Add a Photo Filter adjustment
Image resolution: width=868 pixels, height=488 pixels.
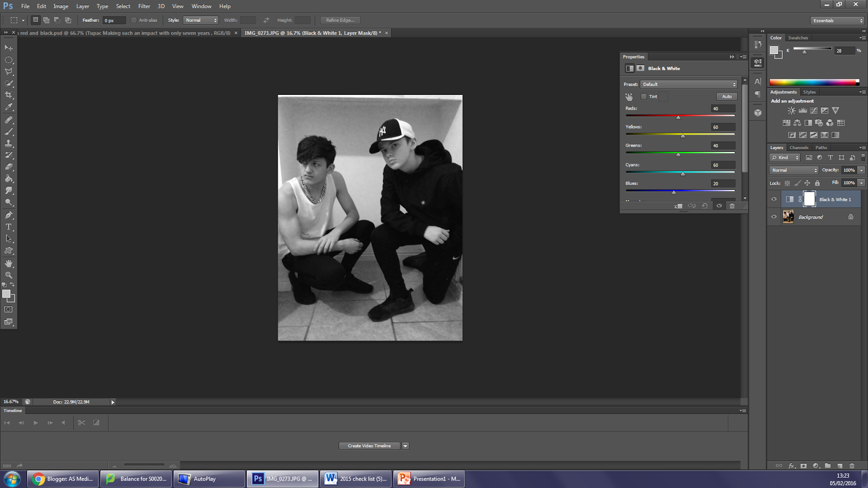(x=819, y=123)
